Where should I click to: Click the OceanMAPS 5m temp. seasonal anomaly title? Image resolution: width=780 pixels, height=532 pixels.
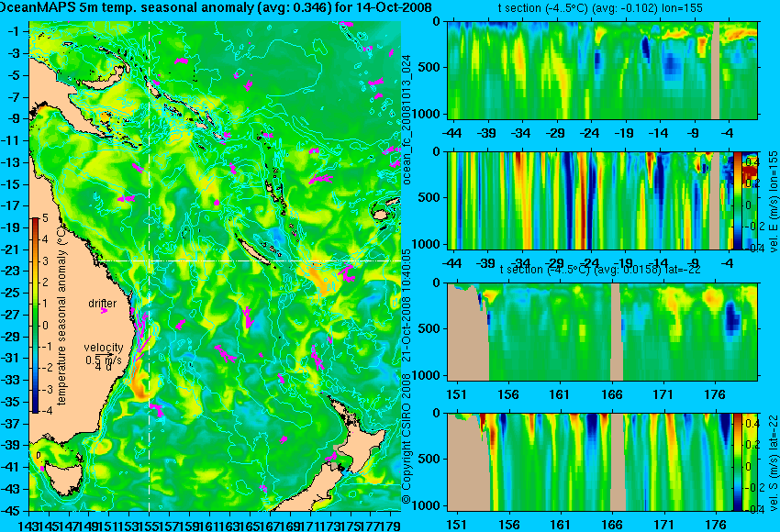click(216, 7)
